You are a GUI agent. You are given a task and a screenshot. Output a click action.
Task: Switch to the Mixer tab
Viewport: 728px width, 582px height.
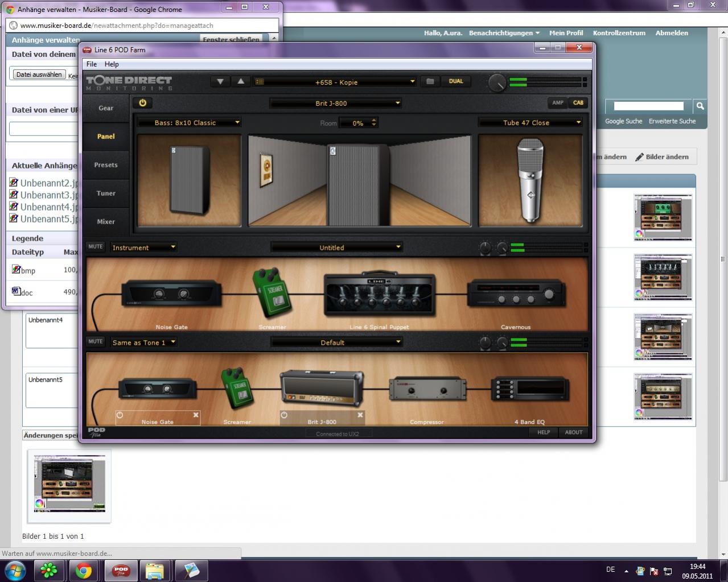pyautogui.click(x=106, y=222)
